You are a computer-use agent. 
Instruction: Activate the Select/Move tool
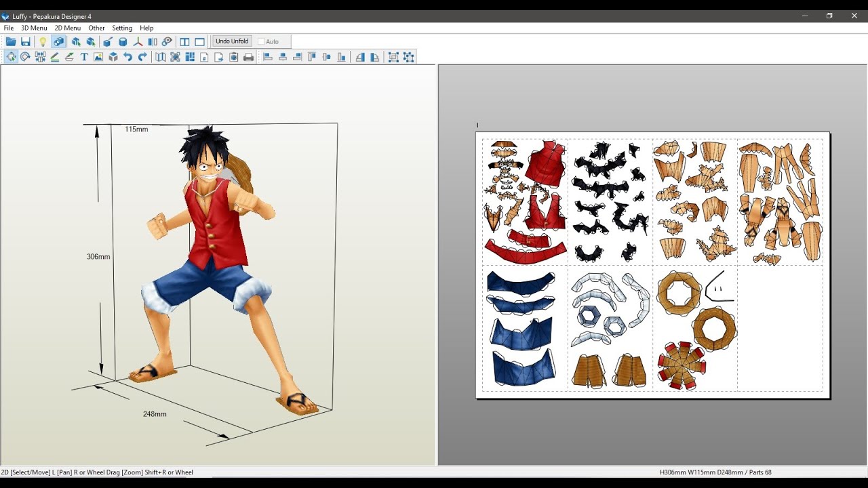(x=11, y=57)
